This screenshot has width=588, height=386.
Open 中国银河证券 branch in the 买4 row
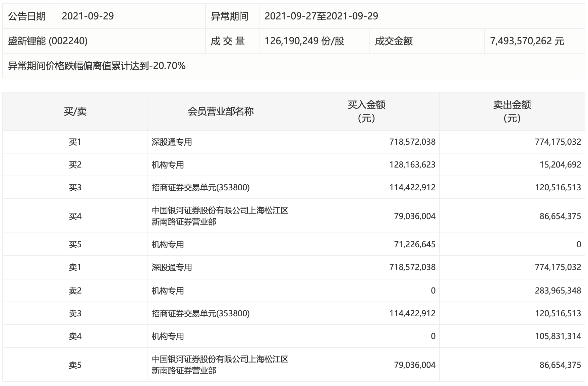pos(220,216)
